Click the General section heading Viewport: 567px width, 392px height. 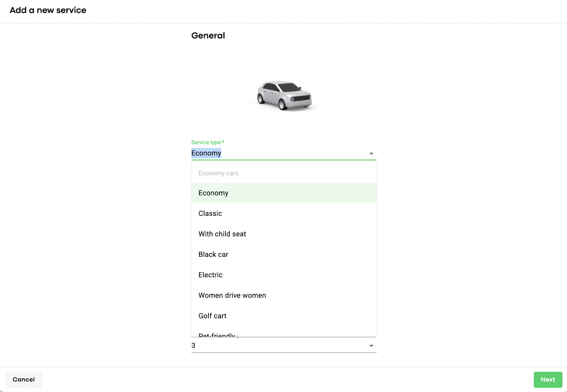(x=208, y=35)
